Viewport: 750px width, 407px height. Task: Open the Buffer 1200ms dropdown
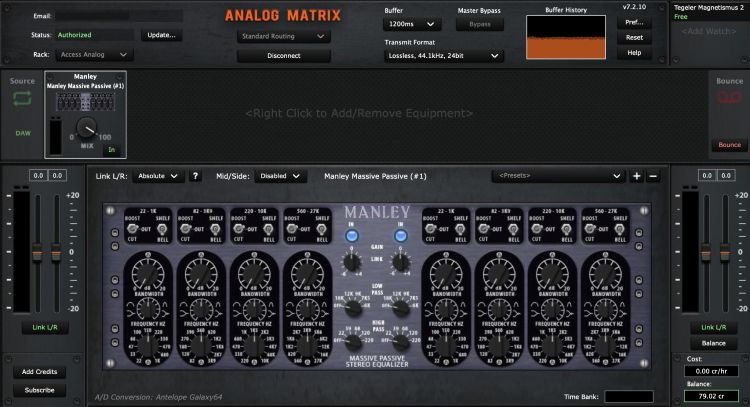411,24
